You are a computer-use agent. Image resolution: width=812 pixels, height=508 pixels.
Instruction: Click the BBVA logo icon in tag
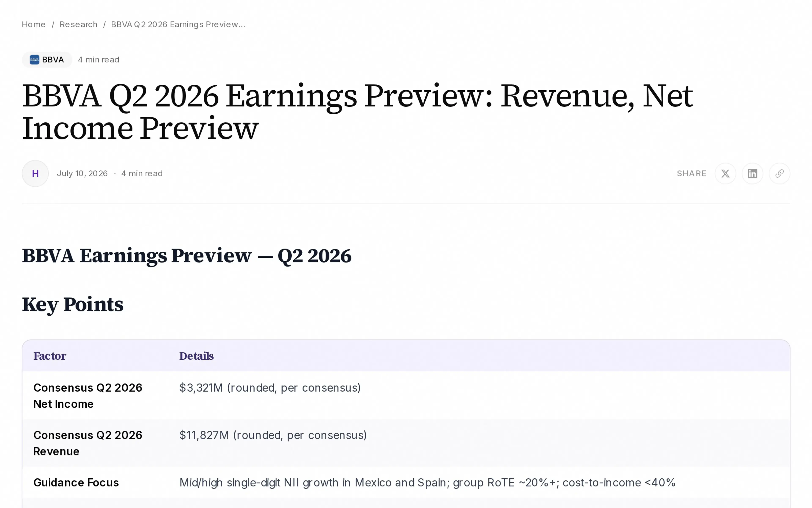pyautogui.click(x=34, y=60)
